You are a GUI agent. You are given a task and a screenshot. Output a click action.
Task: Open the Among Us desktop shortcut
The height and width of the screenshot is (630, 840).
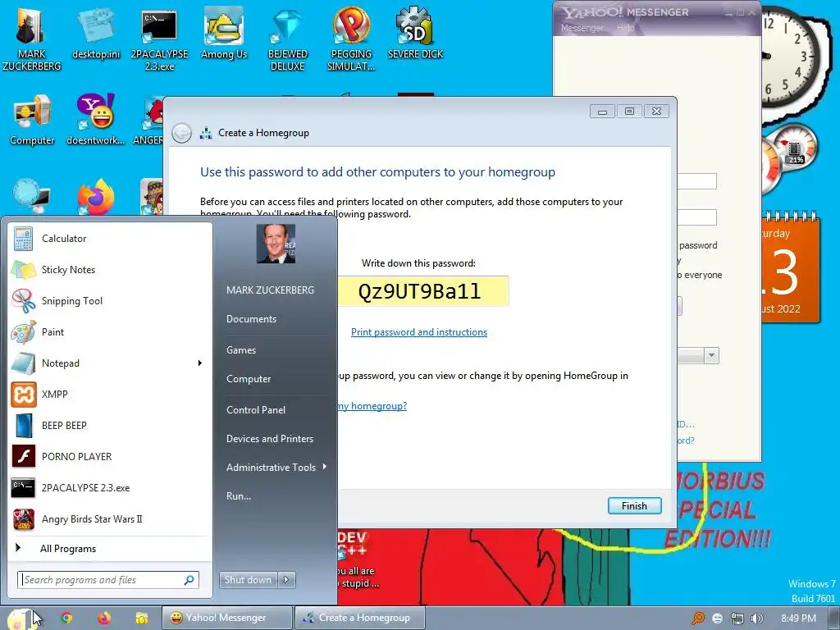click(x=224, y=33)
